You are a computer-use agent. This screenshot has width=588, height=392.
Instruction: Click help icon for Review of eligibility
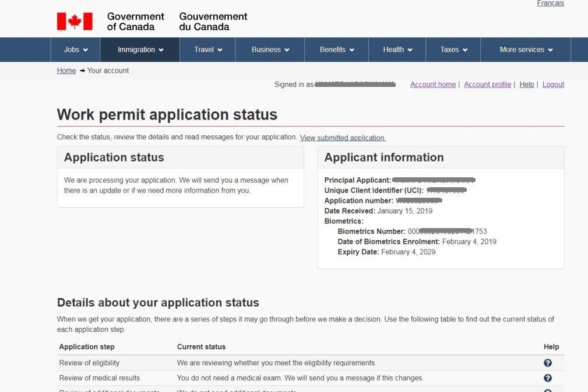(x=547, y=363)
